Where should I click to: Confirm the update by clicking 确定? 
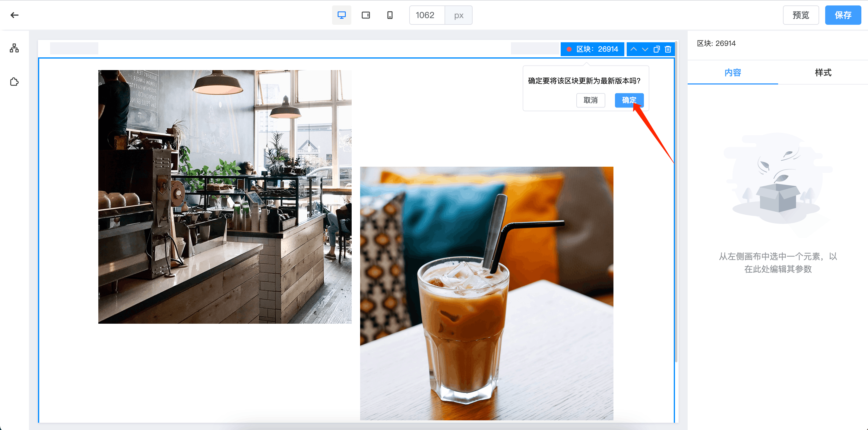click(629, 100)
